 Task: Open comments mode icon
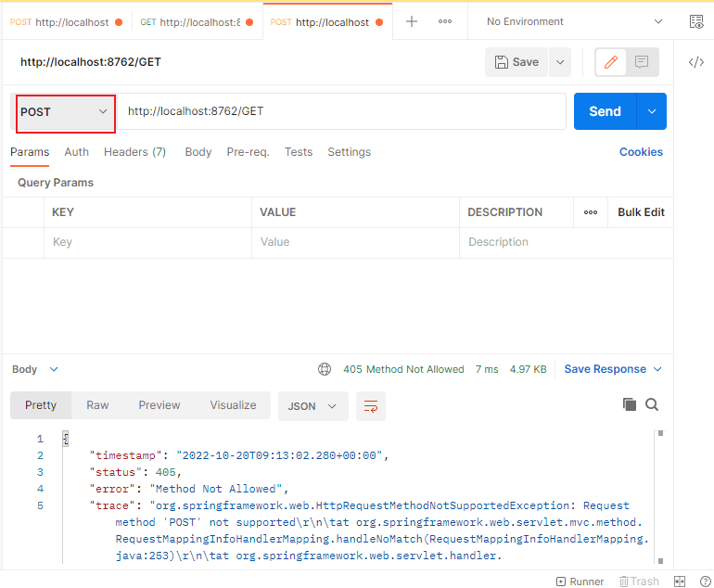click(642, 62)
